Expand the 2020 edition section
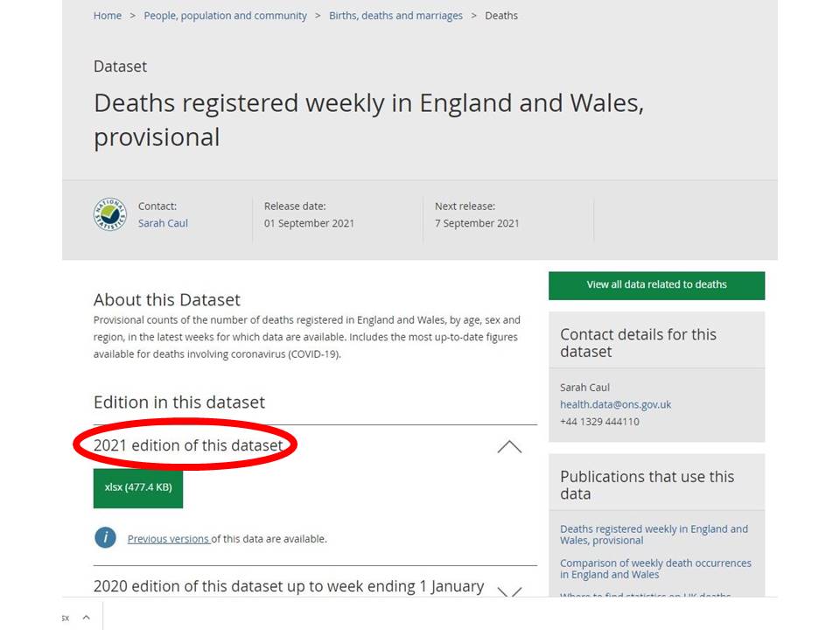The width and height of the screenshot is (840, 630). (508, 591)
